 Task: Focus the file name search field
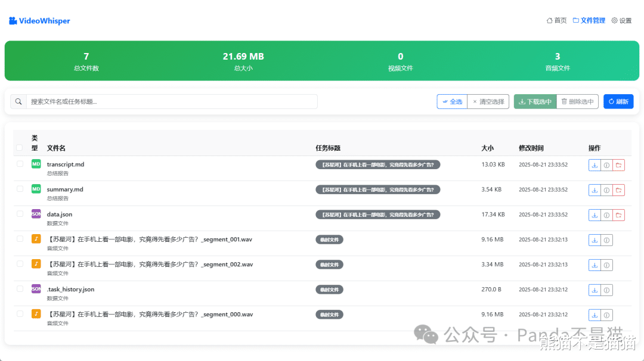click(x=172, y=102)
